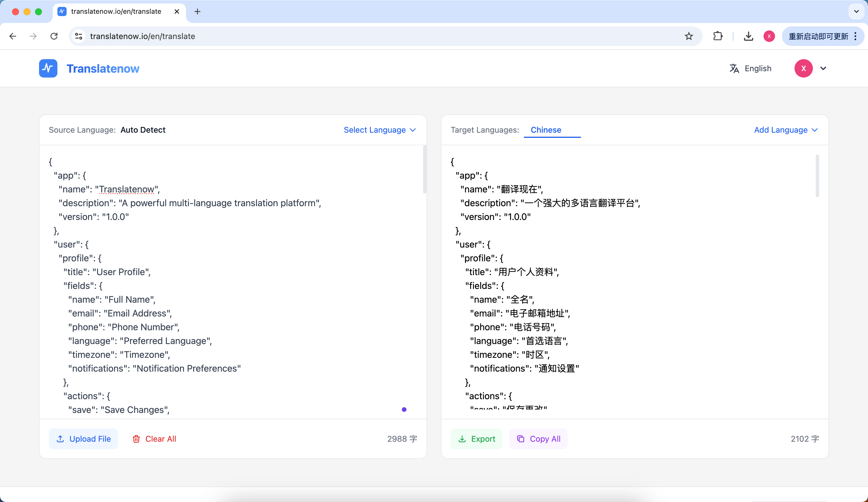Click the translated text 通知设置
The image size is (868, 502).
coord(557,368)
